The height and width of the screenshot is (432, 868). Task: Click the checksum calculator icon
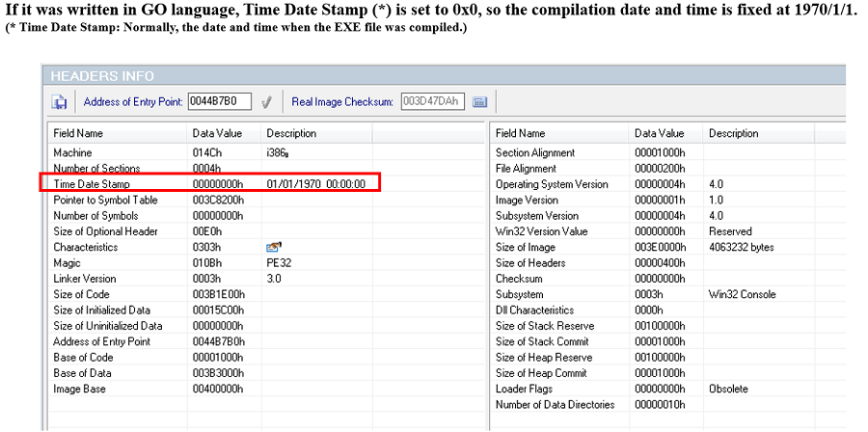point(480,101)
